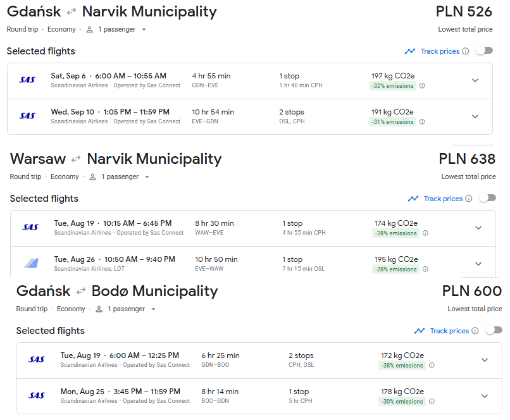Turn on Track prices switch for Warsaw trip
This screenshot has width=510, height=420.
(488, 198)
